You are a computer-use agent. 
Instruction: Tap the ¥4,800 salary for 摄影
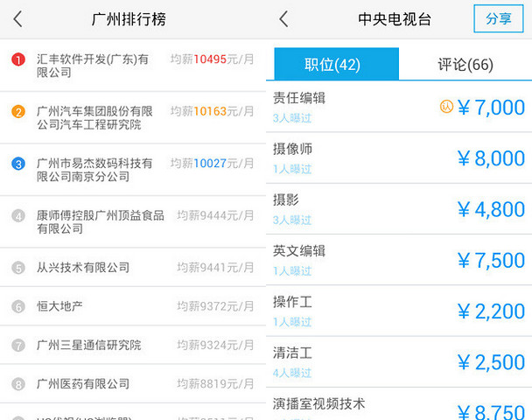point(491,209)
